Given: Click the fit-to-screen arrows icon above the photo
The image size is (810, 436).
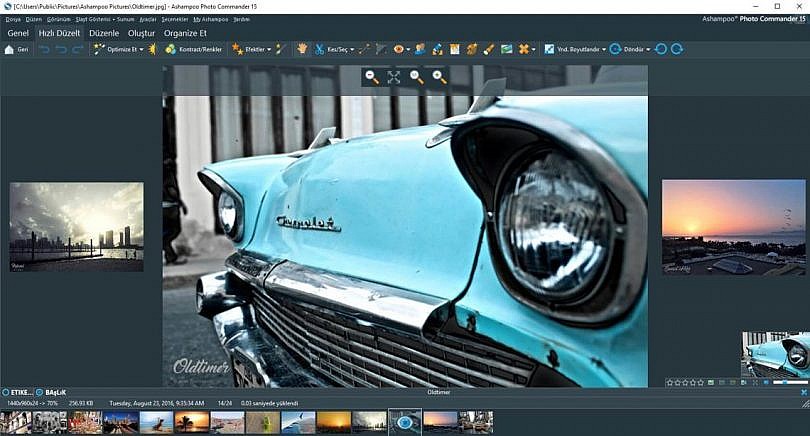Looking at the screenshot, I should (x=394, y=77).
